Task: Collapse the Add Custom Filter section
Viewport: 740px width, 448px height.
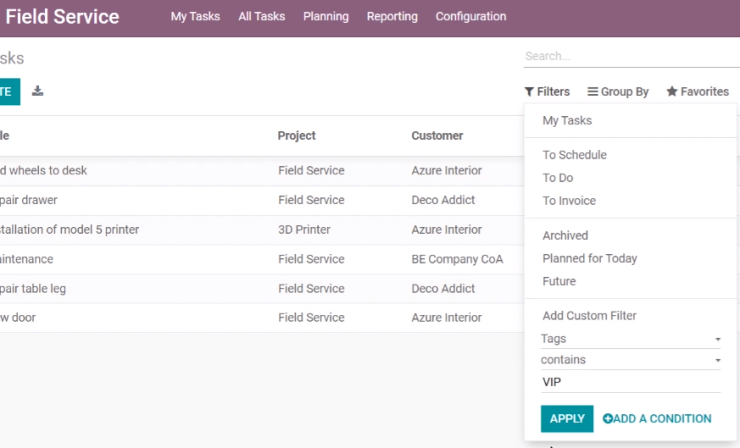Action: [589, 316]
